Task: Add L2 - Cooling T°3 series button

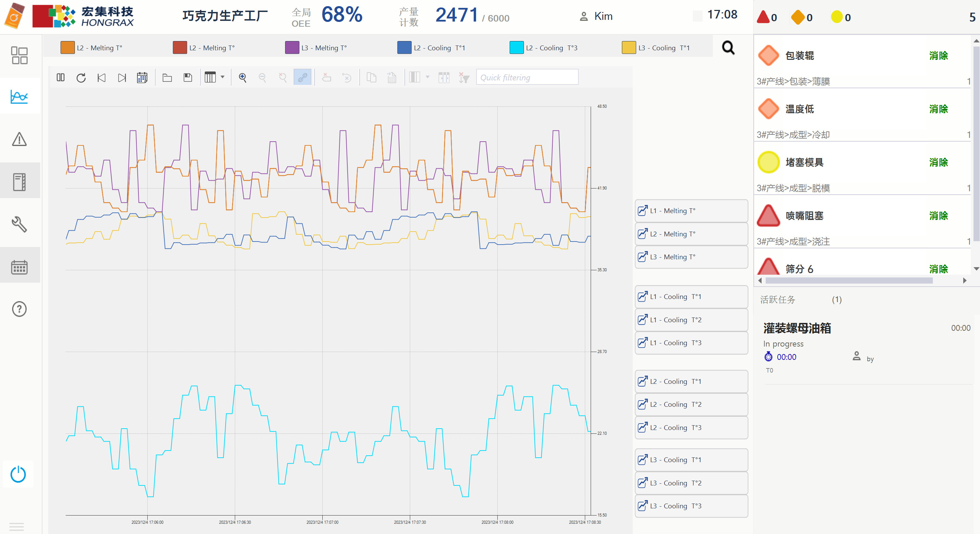Action: click(x=691, y=427)
